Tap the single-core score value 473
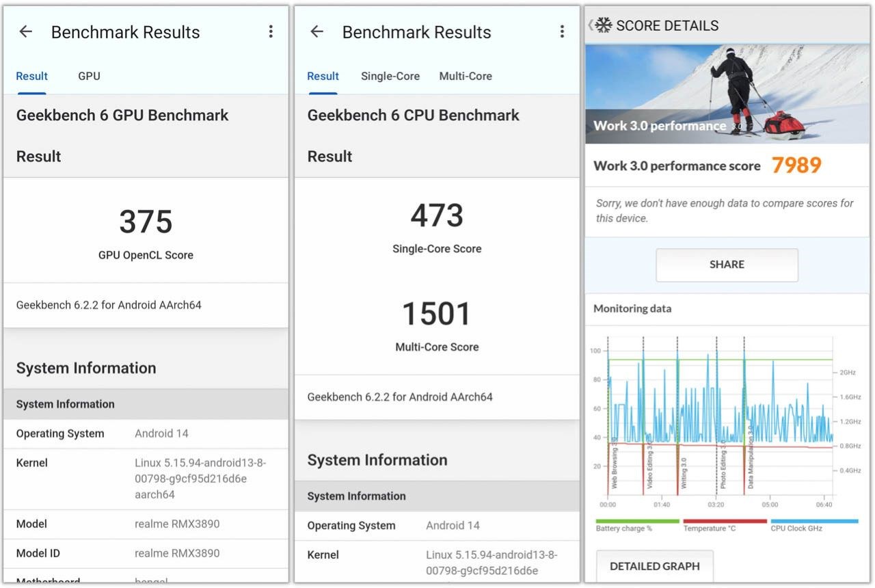This screenshot has height=588, width=875. pos(437,215)
